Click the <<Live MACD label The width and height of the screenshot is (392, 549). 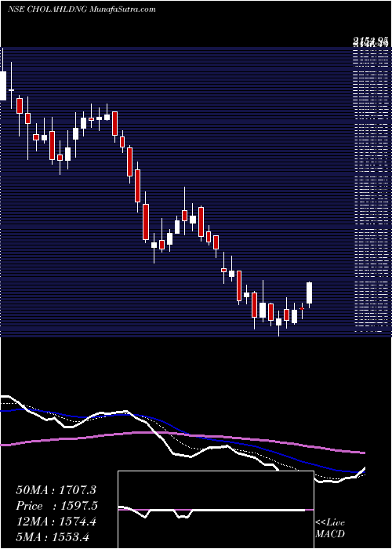[330, 529]
